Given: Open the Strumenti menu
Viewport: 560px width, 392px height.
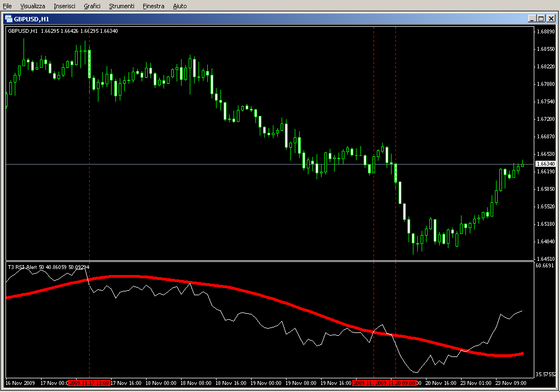Looking at the screenshot, I should [x=121, y=6].
